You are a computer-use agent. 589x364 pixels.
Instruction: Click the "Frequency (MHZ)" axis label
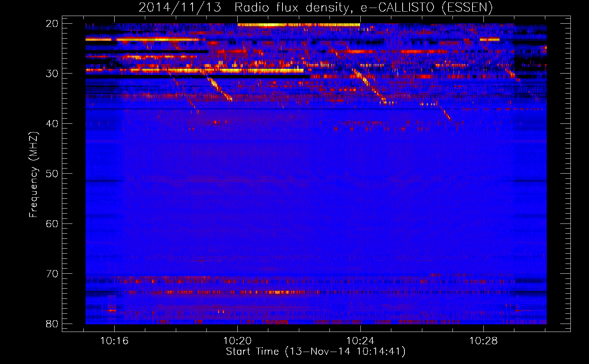[x=33, y=175]
